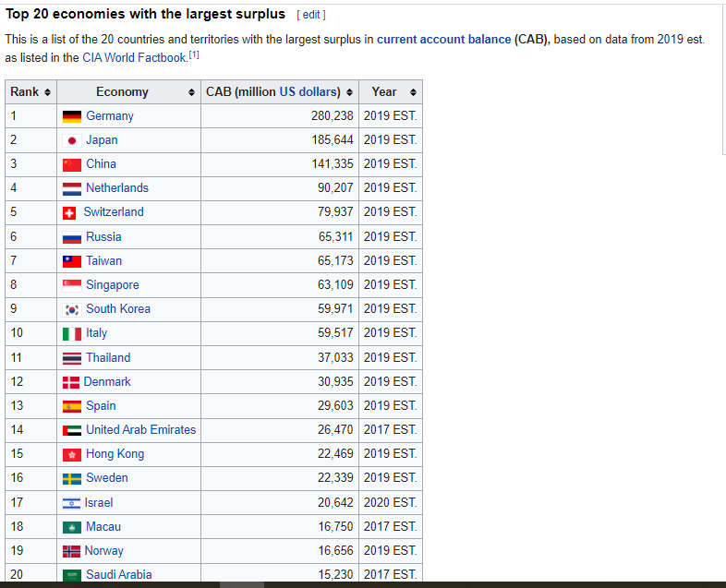Viewport: 726px width, 588px height.
Task: Open the current account balance link
Action: (x=443, y=39)
